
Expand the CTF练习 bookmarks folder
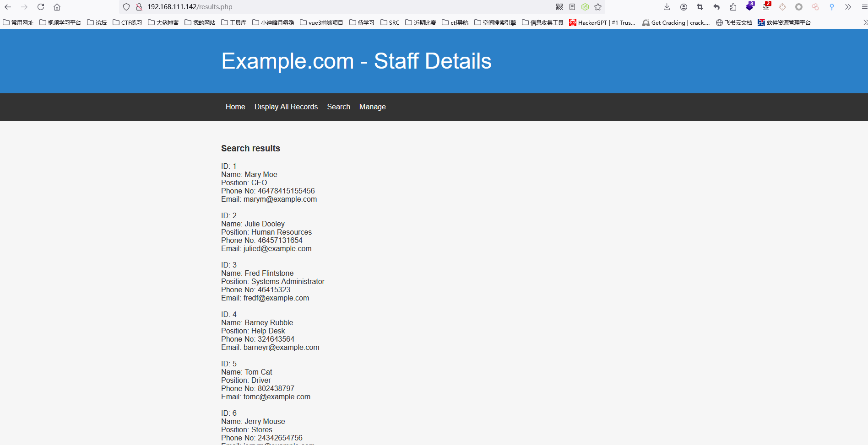pyautogui.click(x=127, y=22)
